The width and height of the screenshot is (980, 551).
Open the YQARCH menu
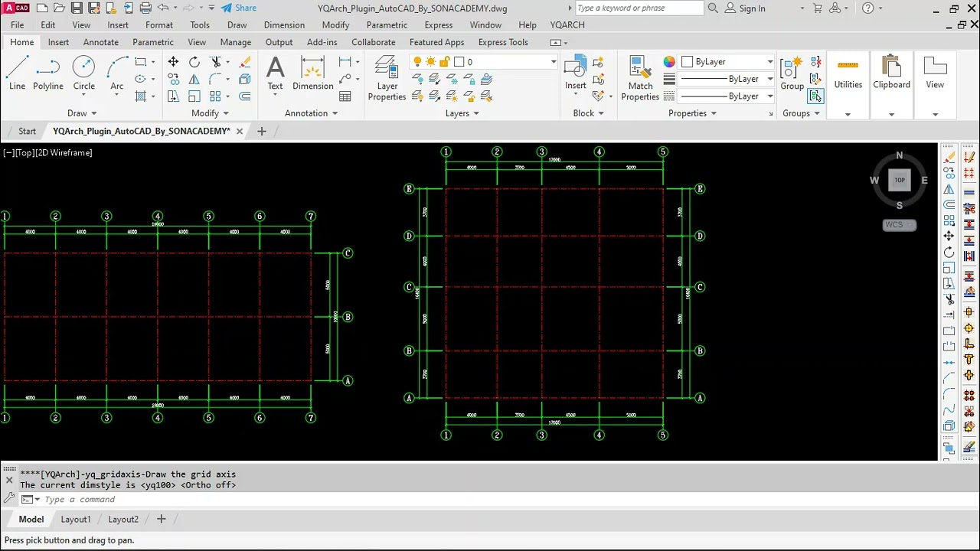coord(567,24)
